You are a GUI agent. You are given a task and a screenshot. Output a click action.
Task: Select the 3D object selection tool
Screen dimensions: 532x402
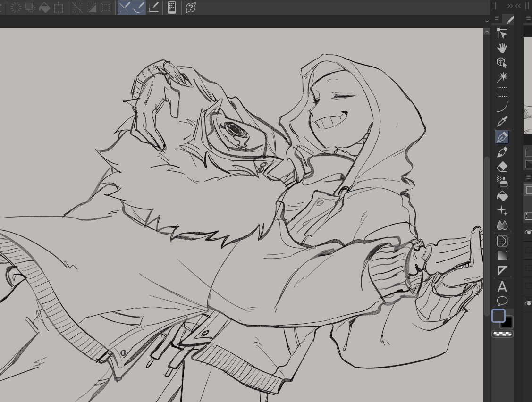pos(502,63)
